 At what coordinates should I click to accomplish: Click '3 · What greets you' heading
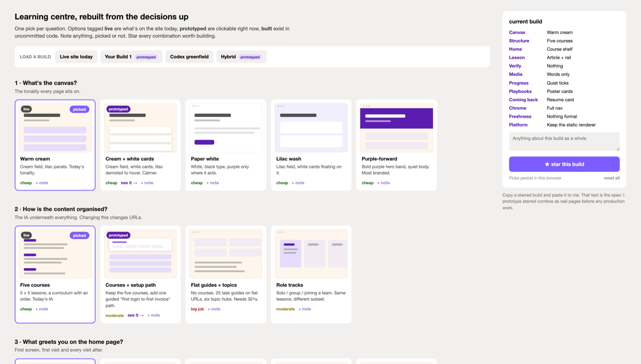pyautogui.click(x=69, y=342)
